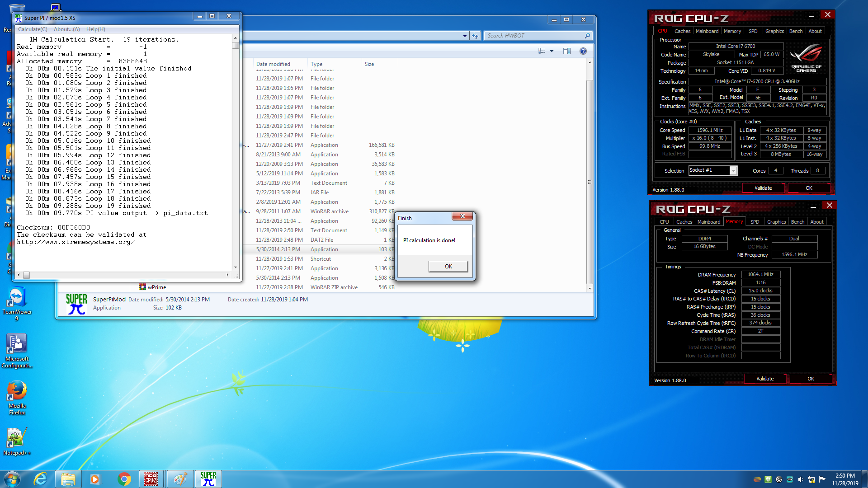Select the wPrime file icon in Explorer
868x488 pixels.
click(x=142, y=287)
